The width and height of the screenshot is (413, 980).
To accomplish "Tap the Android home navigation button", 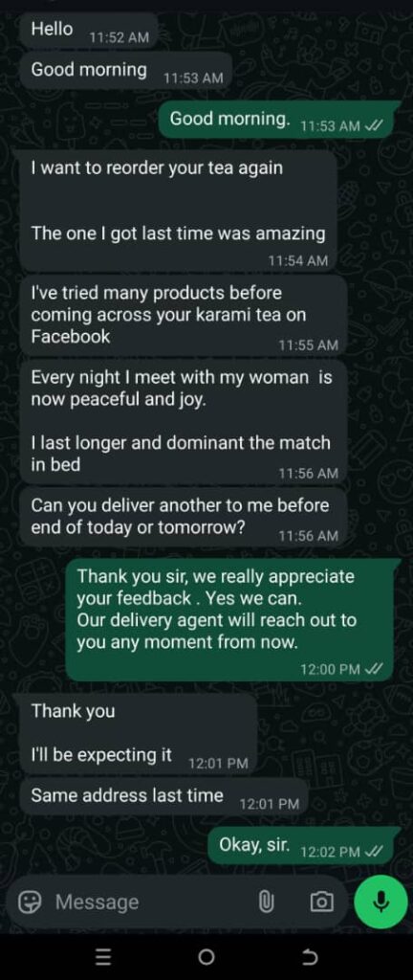I will tap(206, 957).
